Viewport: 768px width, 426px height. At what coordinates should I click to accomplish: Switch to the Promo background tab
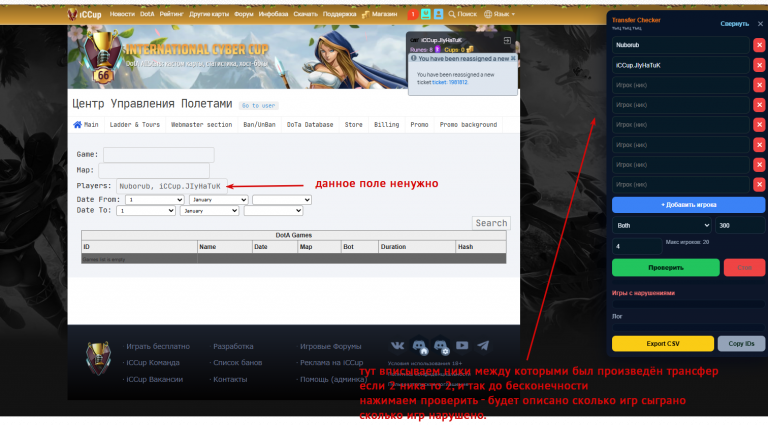468,125
